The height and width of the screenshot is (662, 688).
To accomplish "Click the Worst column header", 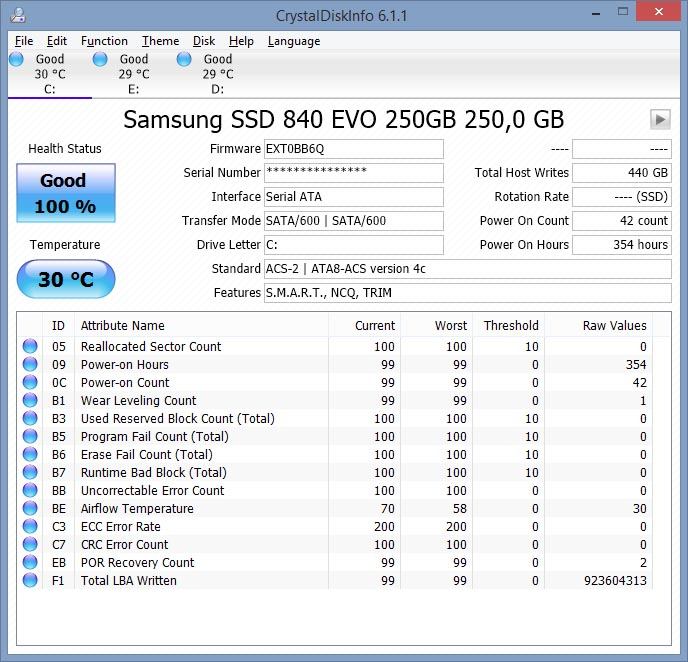I will coord(437,326).
